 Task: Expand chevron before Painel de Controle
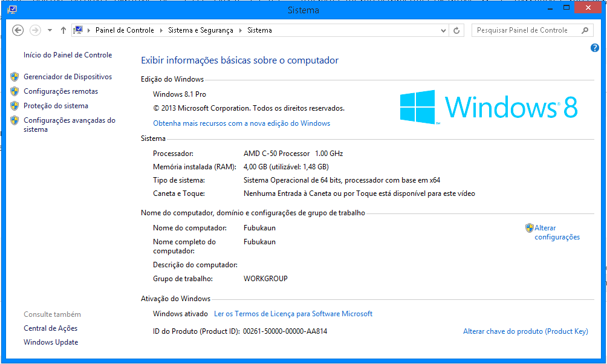pyautogui.click(x=89, y=30)
